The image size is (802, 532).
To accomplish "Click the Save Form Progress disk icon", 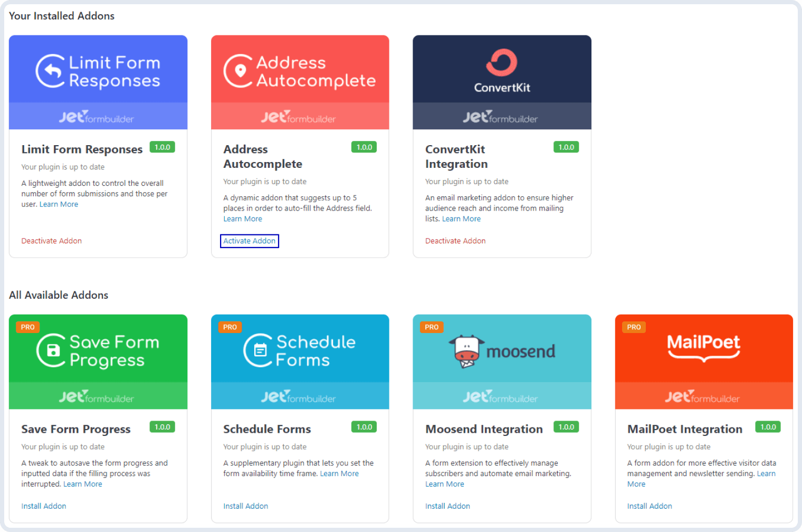I will 52,350.
